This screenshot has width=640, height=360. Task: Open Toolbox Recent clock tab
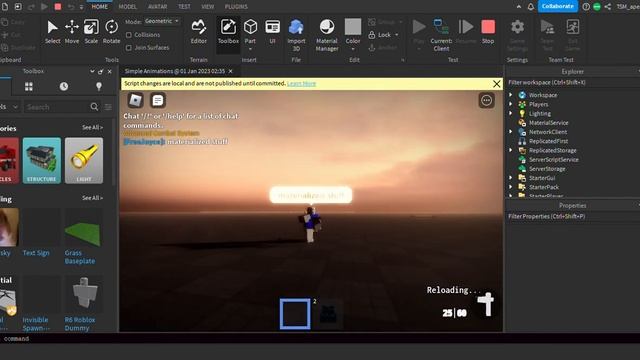[64, 87]
